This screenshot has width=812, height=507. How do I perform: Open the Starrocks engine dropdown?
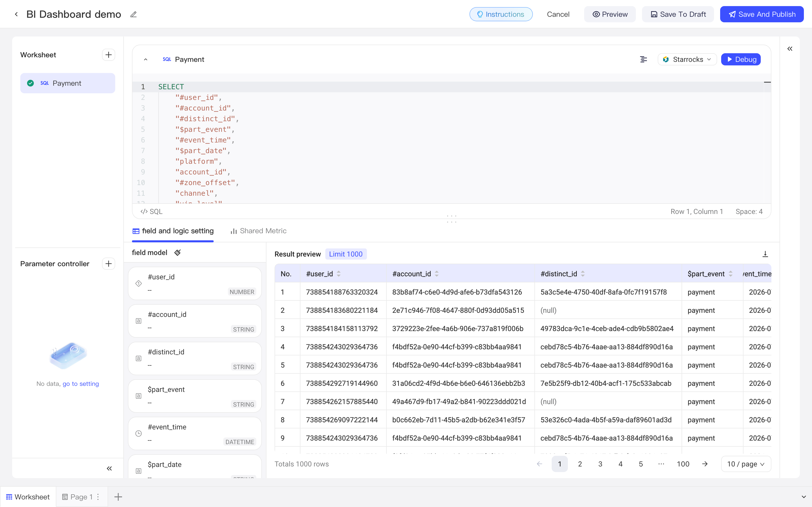click(x=687, y=60)
